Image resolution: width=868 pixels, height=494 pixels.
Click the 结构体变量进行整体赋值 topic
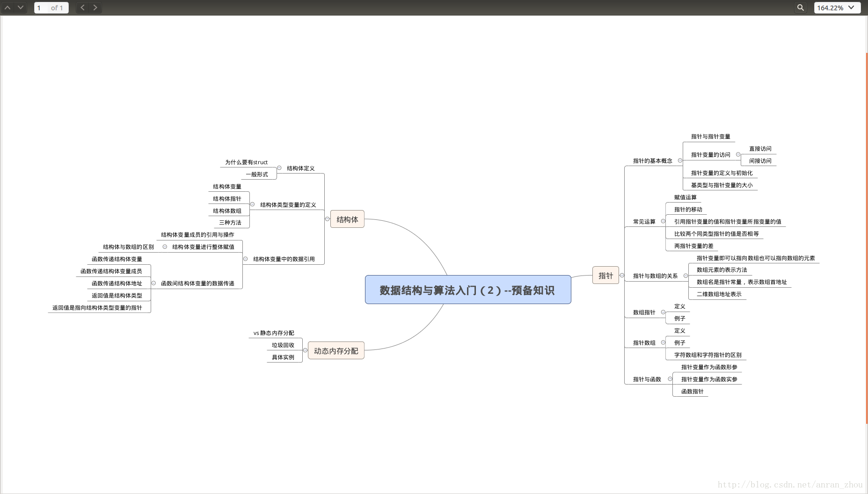click(x=203, y=247)
